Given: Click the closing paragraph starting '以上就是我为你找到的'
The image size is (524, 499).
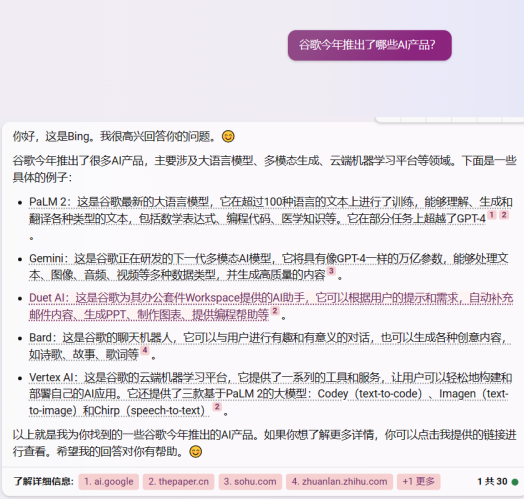Looking at the screenshot, I should click(x=265, y=443).
